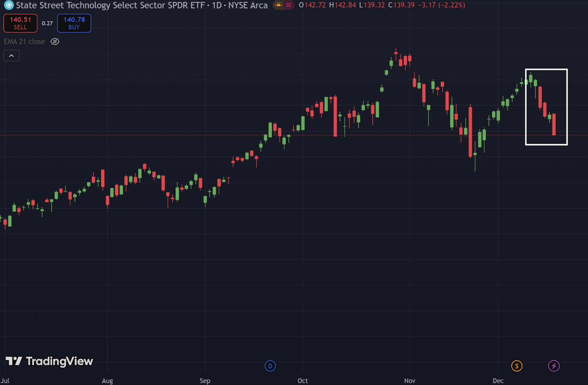The image size is (588, 385).
Task: Click the purple lightning earnings marker
Action: [554, 366]
